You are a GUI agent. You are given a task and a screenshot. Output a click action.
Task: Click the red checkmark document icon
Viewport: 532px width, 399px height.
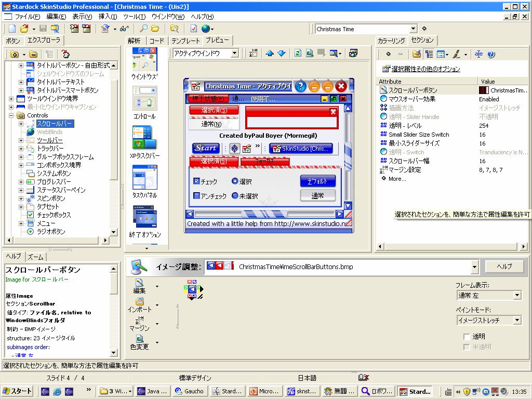click(194, 29)
